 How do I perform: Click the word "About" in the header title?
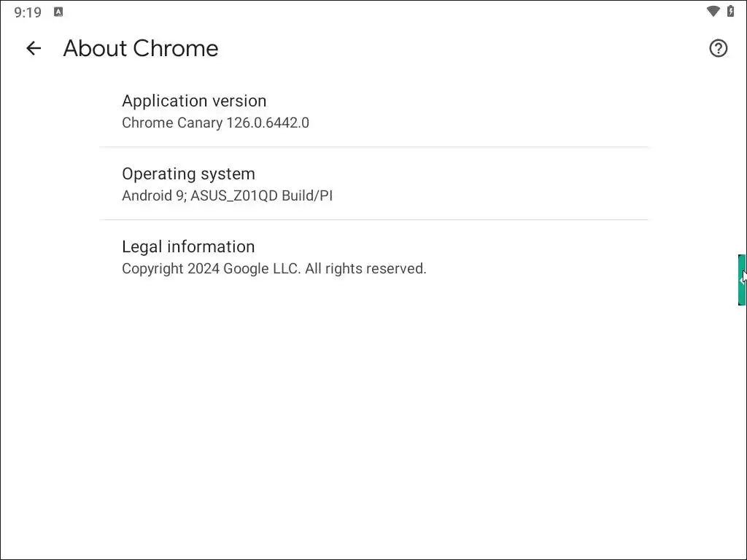click(94, 48)
